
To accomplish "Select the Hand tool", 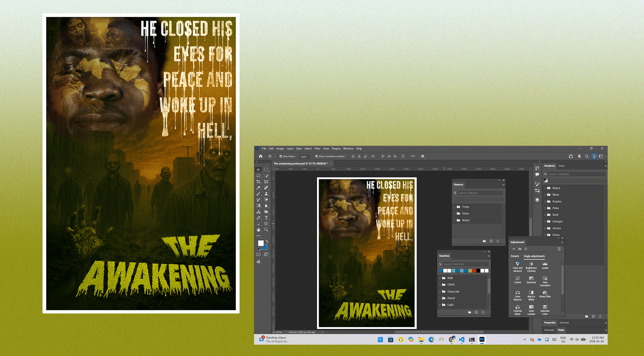I will tap(258, 230).
